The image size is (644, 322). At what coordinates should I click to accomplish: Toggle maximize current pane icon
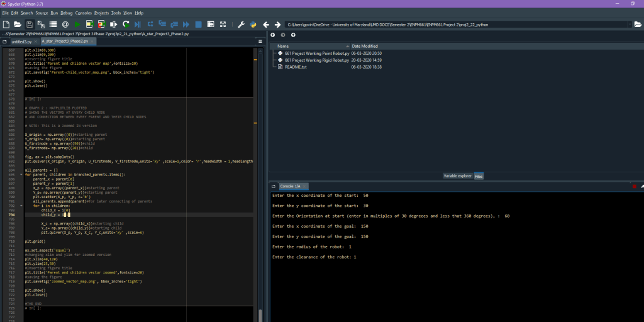click(211, 24)
